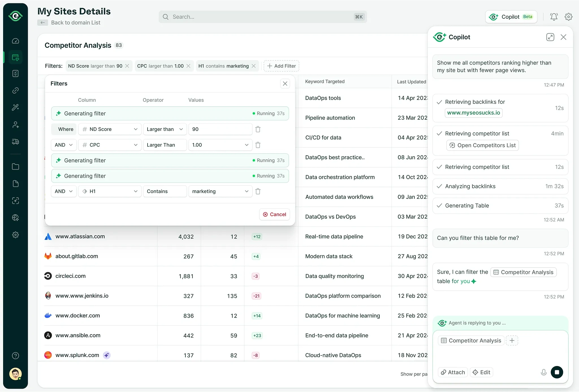Delete the ND Score filter row

(258, 129)
